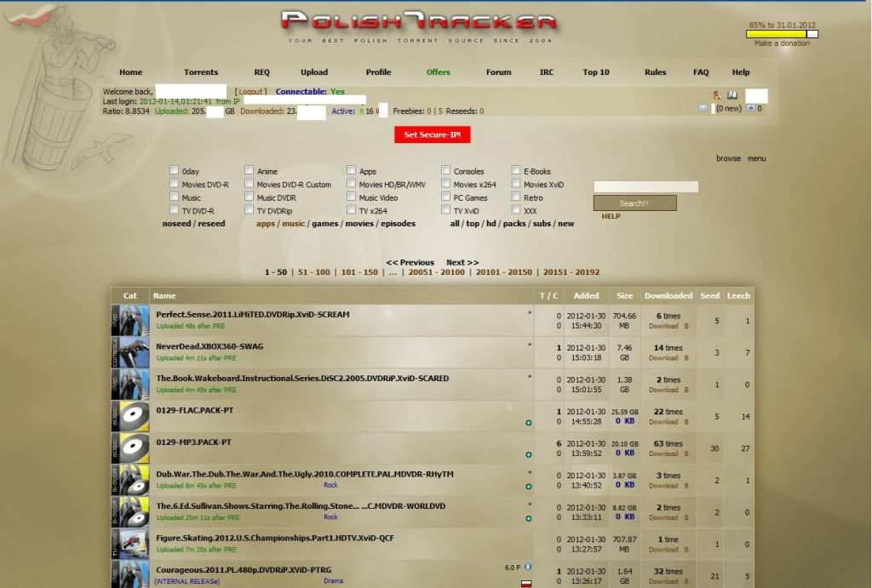
Task: Click the red Set Secure-IP! button
Action: (x=433, y=134)
